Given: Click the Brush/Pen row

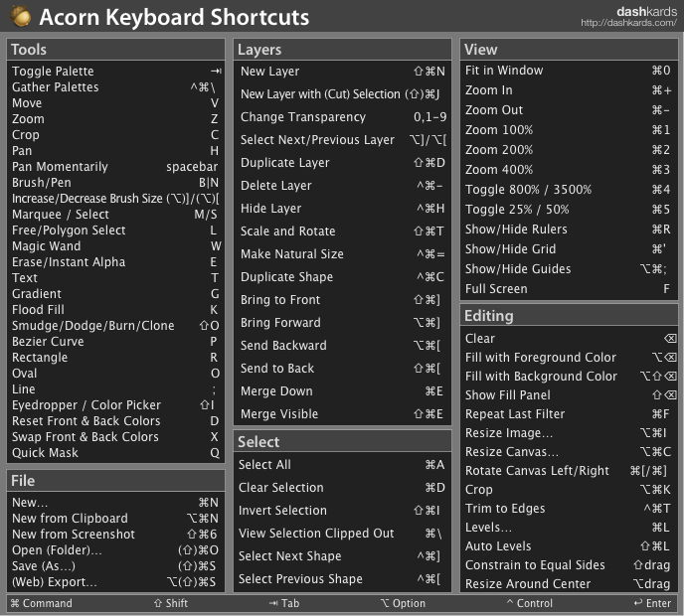Looking at the screenshot, I should coord(116,182).
